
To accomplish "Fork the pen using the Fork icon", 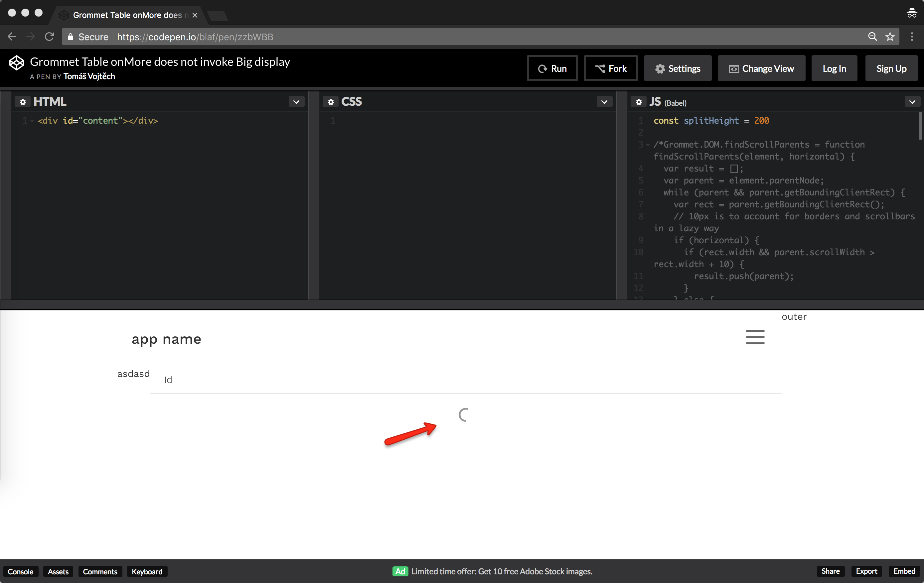I will 601,68.
